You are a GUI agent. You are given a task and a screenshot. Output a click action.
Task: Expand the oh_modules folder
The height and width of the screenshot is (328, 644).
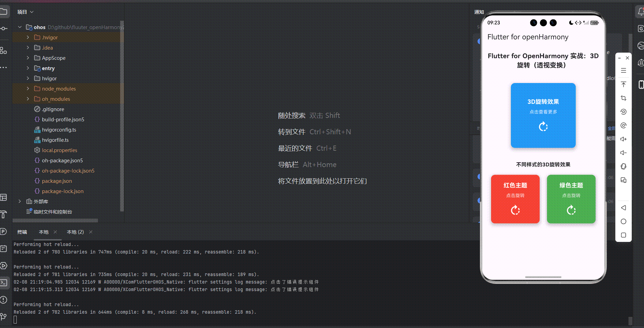click(x=28, y=99)
